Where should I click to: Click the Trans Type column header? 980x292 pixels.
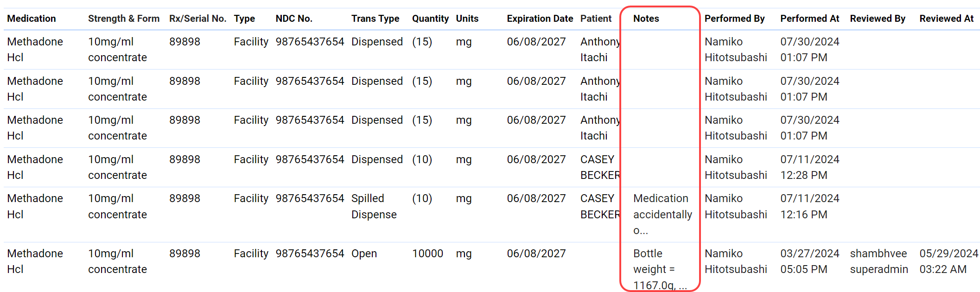point(375,19)
